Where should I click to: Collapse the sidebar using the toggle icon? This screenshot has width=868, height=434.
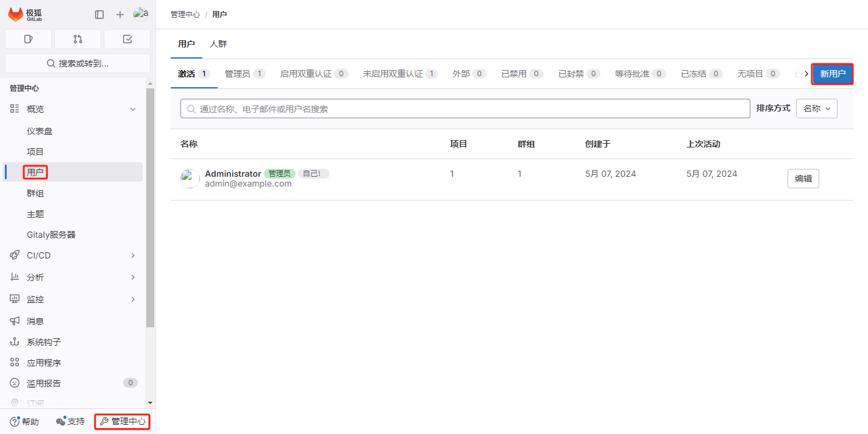click(x=99, y=14)
